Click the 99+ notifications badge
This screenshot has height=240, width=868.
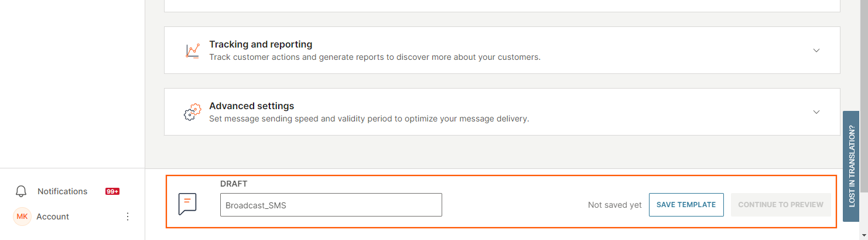point(112,191)
